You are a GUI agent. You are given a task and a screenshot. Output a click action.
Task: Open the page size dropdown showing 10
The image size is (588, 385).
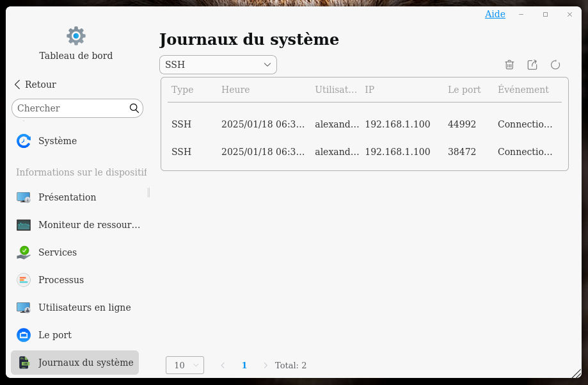pos(185,365)
